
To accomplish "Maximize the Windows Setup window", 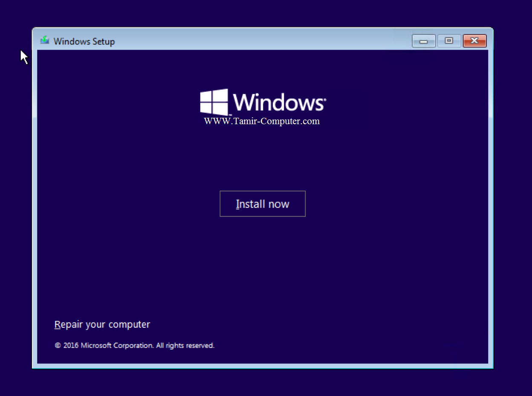I will click(448, 41).
